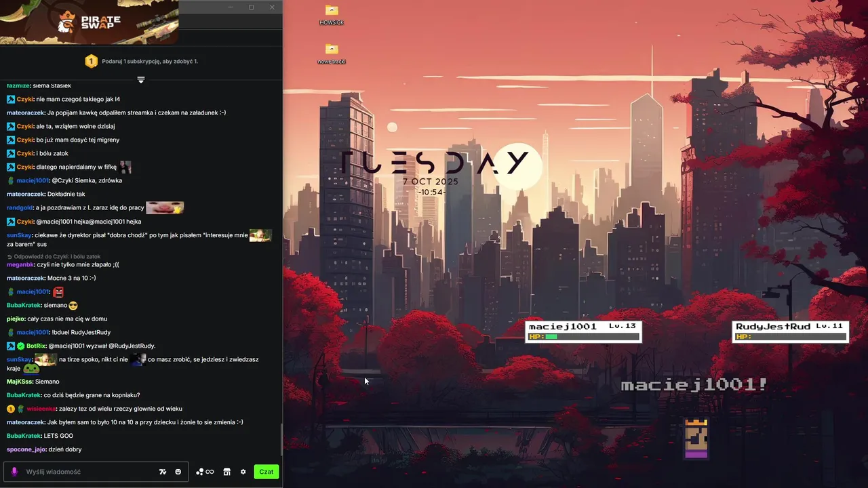
Task: Click the 'LETS GOO' chat message
Action: (x=58, y=436)
